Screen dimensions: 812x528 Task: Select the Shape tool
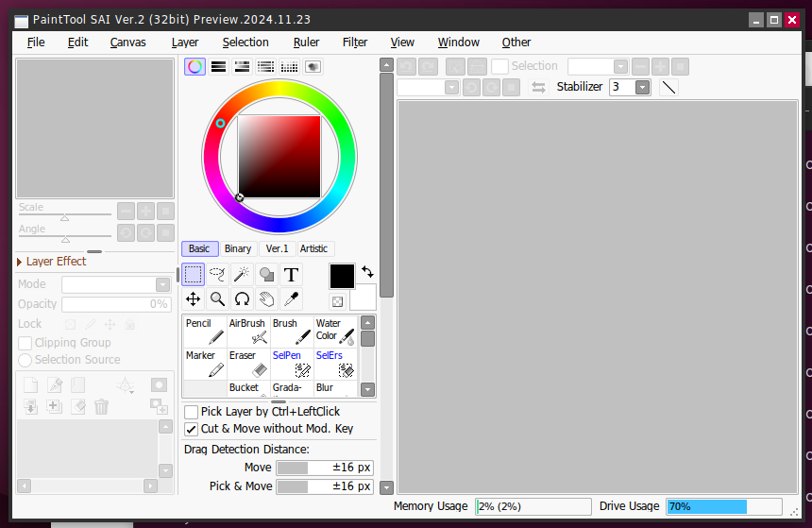click(x=266, y=275)
